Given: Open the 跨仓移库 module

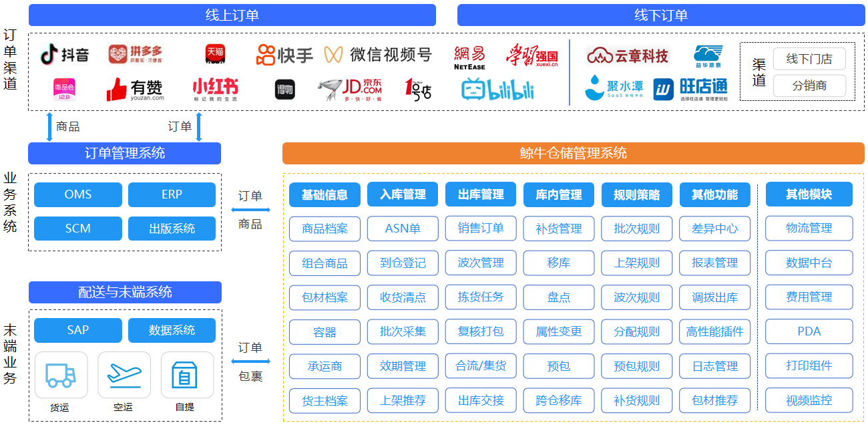Looking at the screenshot, I should tap(559, 400).
